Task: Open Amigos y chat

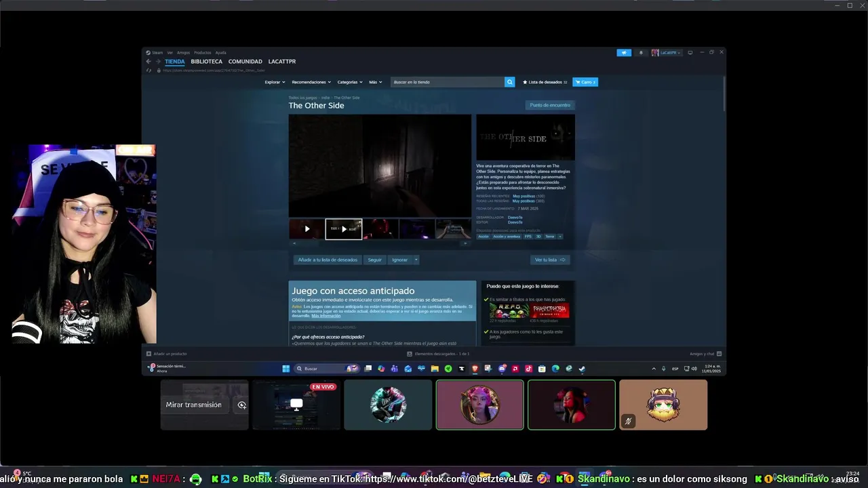Action: pyautogui.click(x=705, y=354)
